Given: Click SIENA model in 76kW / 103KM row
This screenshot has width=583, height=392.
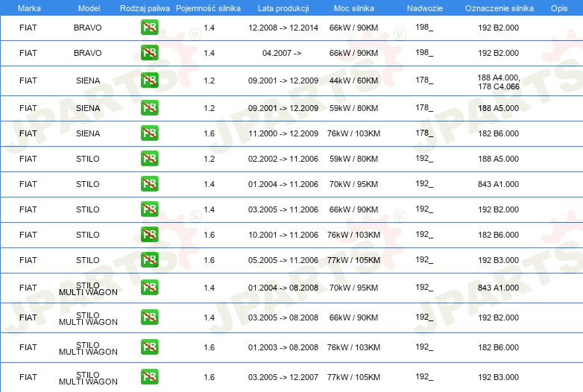Looking at the screenshot, I should click(88, 133).
